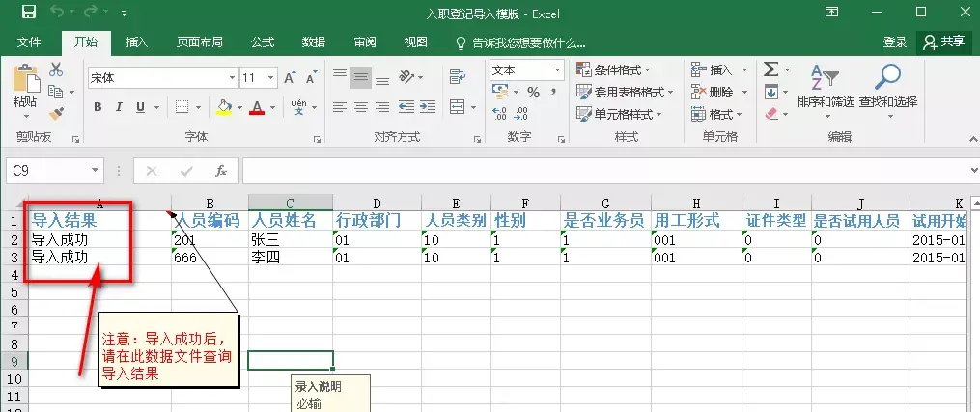Click the AutoSum sigma icon
Screen dimensions: 980x412
(771, 69)
